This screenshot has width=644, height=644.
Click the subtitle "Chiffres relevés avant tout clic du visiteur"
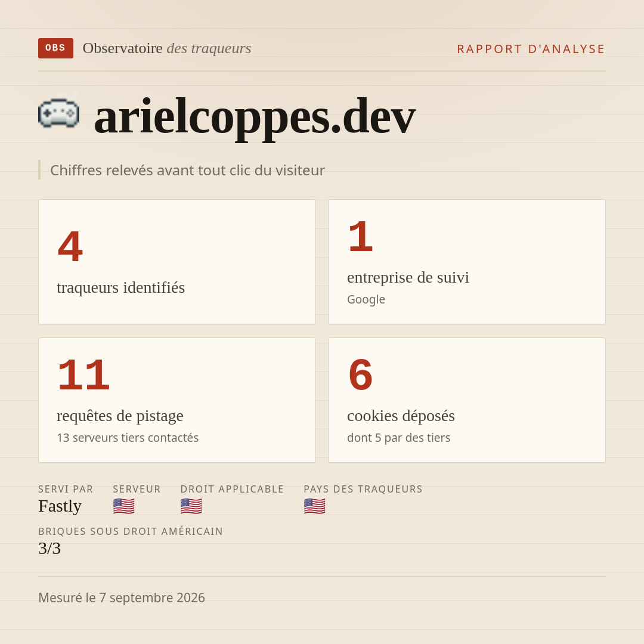pyautogui.click(x=187, y=170)
